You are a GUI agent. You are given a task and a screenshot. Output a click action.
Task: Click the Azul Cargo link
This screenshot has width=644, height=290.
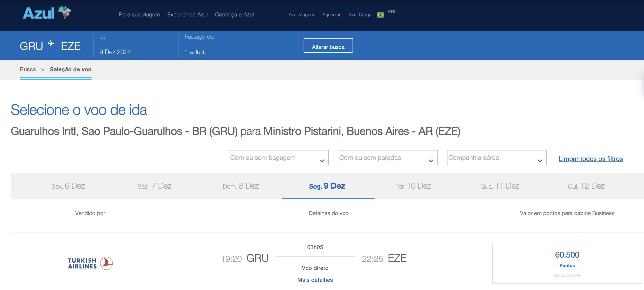(360, 15)
